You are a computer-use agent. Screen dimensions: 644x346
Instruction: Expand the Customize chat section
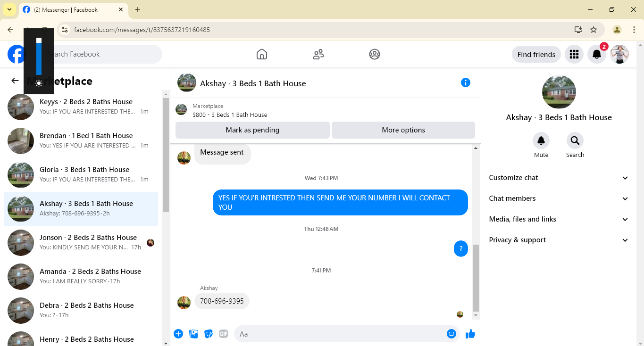click(x=559, y=178)
